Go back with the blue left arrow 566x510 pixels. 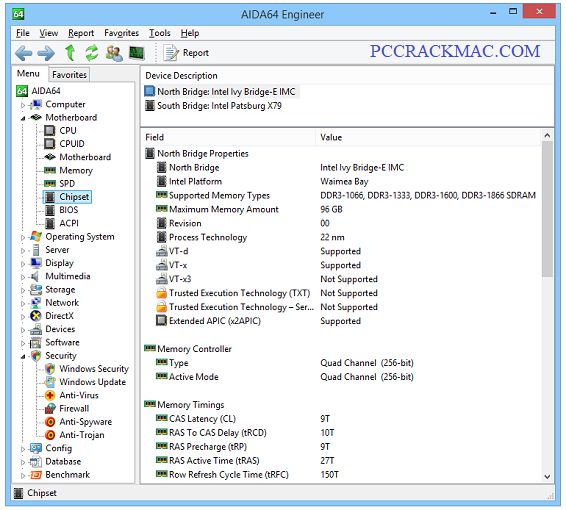[x=24, y=53]
